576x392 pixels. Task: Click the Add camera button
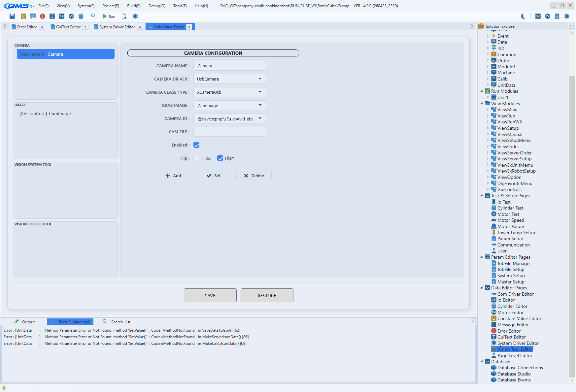point(173,176)
